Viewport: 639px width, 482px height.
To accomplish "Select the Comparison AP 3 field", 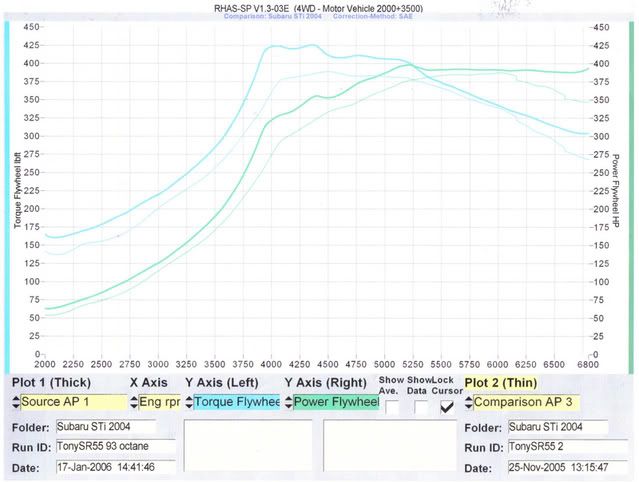I will tap(527, 402).
